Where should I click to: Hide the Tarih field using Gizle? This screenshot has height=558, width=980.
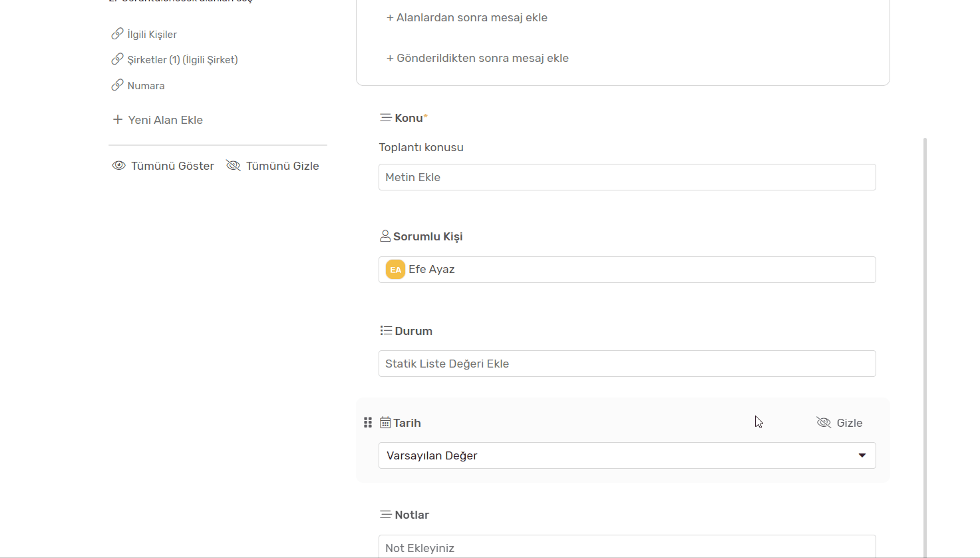tap(840, 423)
